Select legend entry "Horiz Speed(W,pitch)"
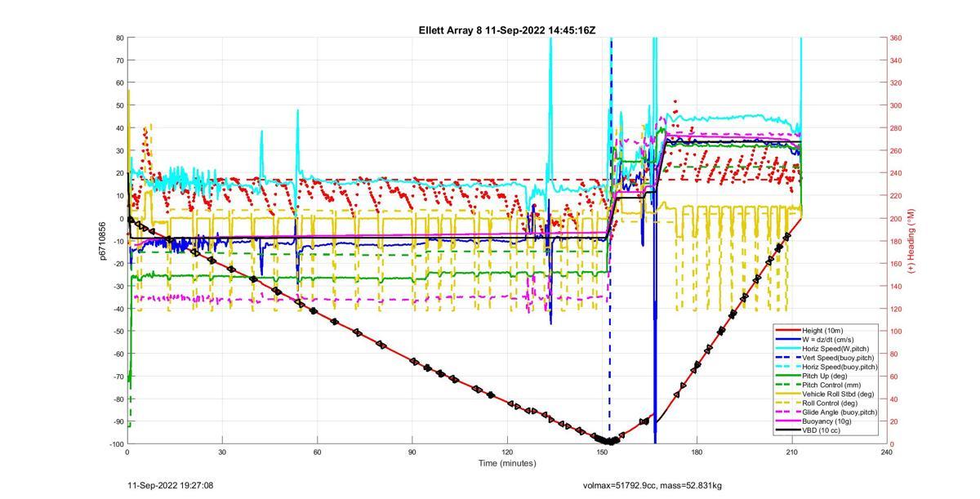 tap(835, 349)
